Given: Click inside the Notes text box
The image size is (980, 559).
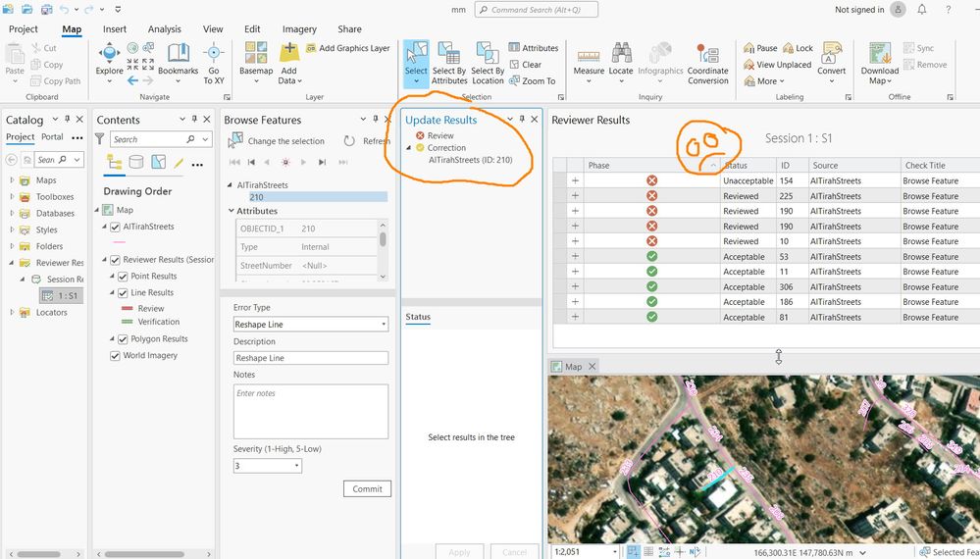Looking at the screenshot, I should pyautogui.click(x=311, y=412).
